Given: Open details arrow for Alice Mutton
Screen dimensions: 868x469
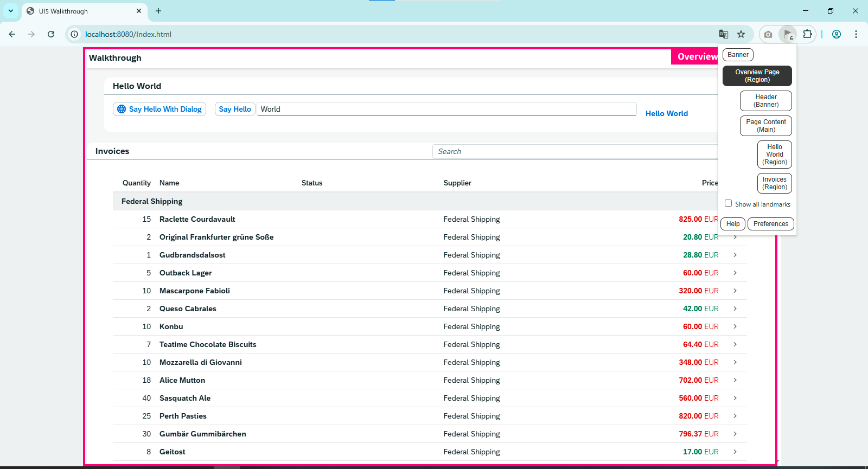Looking at the screenshot, I should (x=735, y=380).
